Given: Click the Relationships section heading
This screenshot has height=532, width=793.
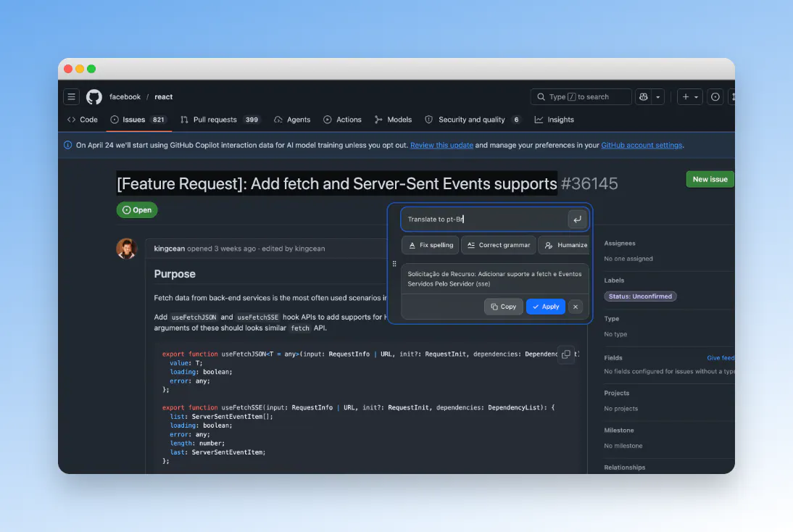Looking at the screenshot, I should 625,467.
